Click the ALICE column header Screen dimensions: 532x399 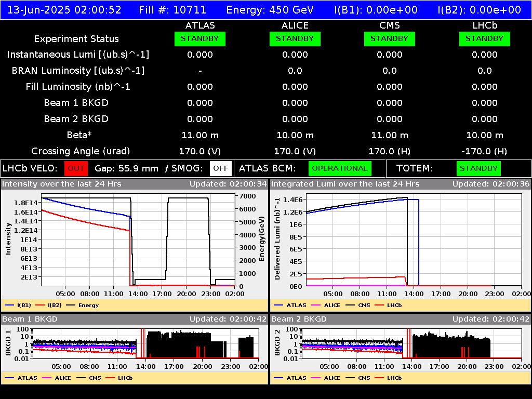coord(295,25)
